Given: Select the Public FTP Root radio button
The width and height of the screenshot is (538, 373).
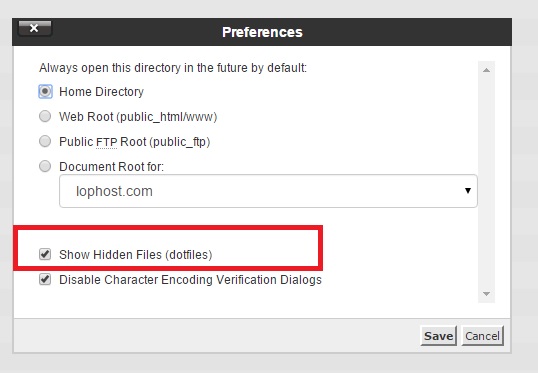Looking at the screenshot, I should (45, 141).
